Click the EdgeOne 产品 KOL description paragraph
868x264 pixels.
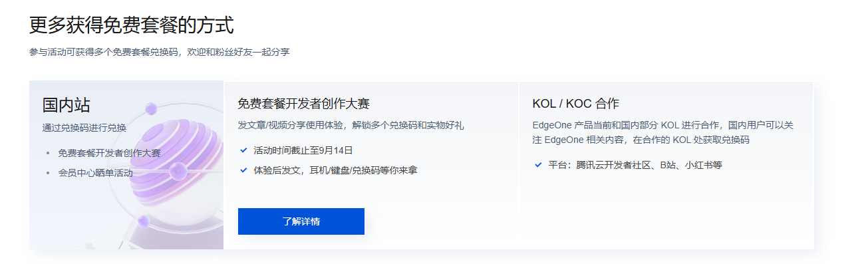pyautogui.click(x=663, y=132)
